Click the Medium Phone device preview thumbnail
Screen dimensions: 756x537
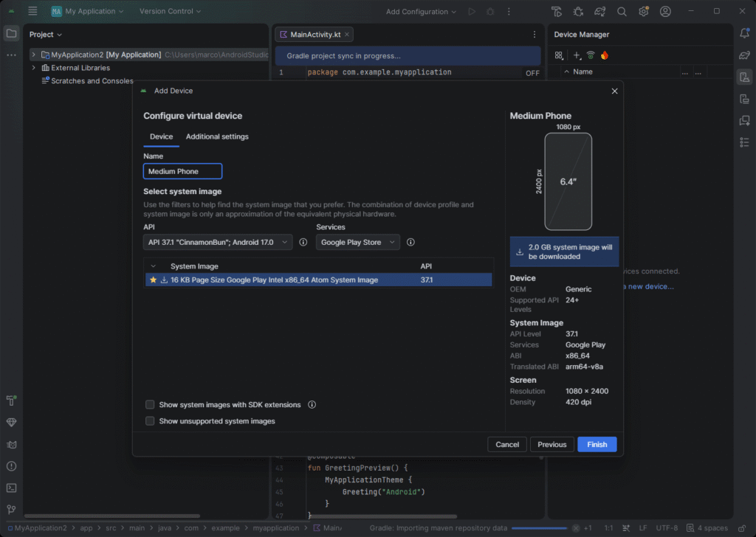(568, 181)
